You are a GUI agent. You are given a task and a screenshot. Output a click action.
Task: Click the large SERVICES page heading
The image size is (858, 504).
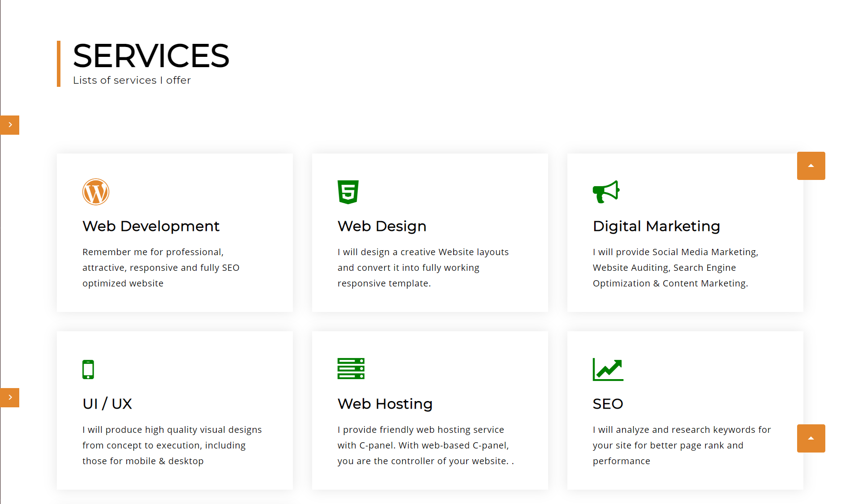(x=151, y=56)
